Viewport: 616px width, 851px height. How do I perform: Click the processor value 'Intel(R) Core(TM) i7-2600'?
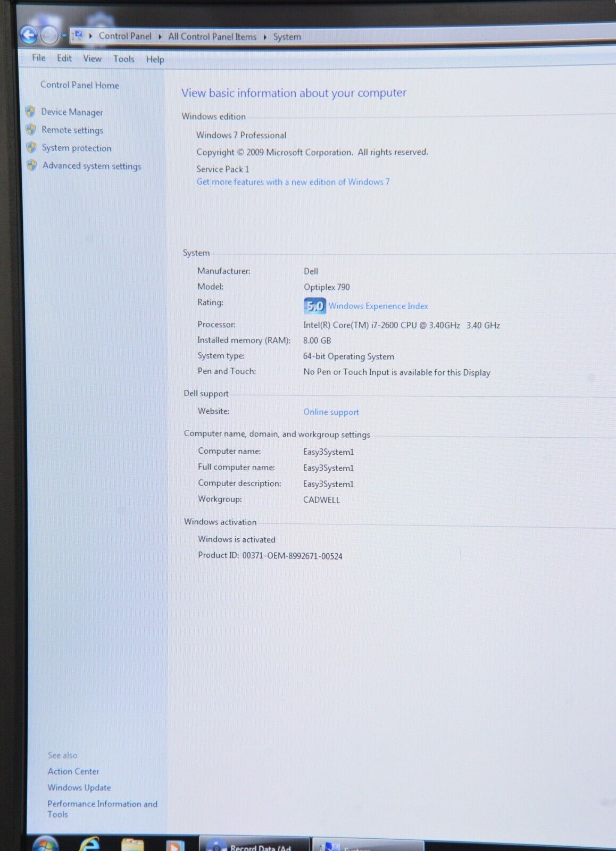tap(402, 325)
